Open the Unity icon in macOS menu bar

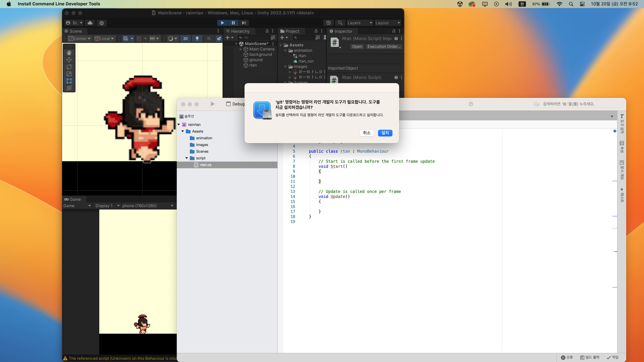(460, 4)
